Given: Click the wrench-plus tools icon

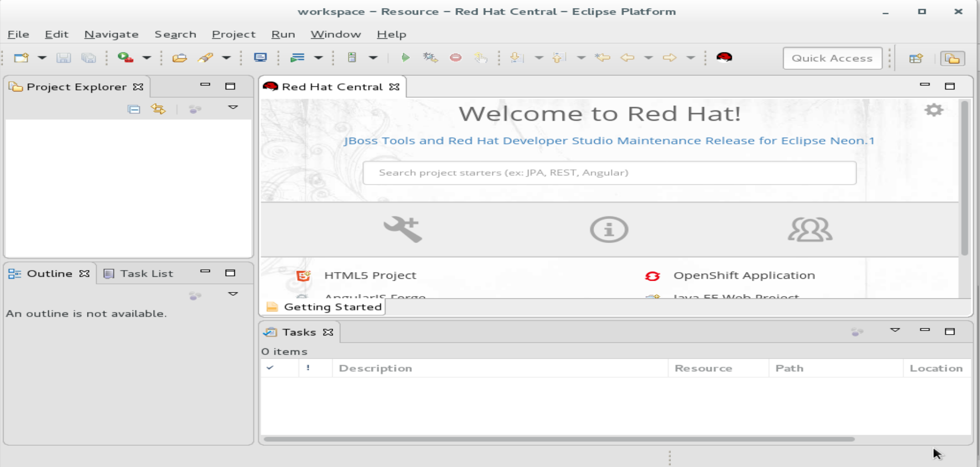Looking at the screenshot, I should click(403, 229).
